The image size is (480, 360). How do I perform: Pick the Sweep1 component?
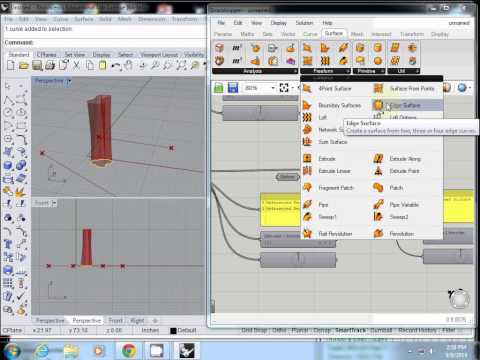point(320,217)
